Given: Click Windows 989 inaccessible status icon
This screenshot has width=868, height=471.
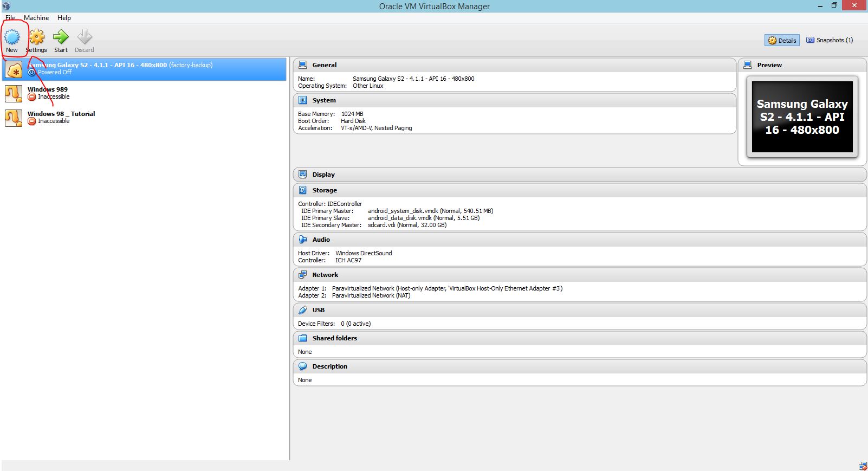Looking at the screenshot, I should click(32, 96).
